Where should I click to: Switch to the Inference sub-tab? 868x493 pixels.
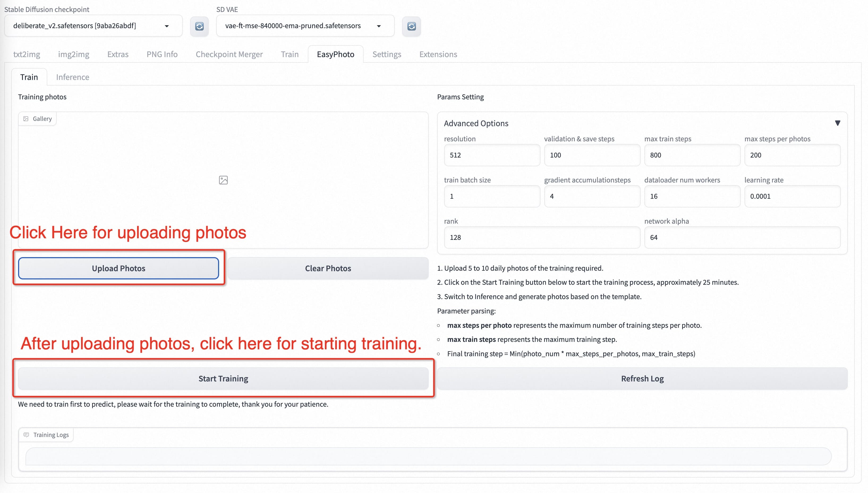[73, 77]
